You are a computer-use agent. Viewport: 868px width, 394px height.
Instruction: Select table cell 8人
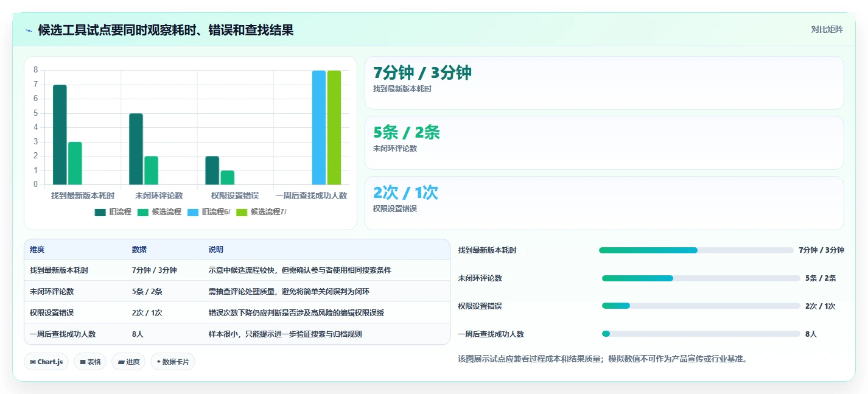138,334
